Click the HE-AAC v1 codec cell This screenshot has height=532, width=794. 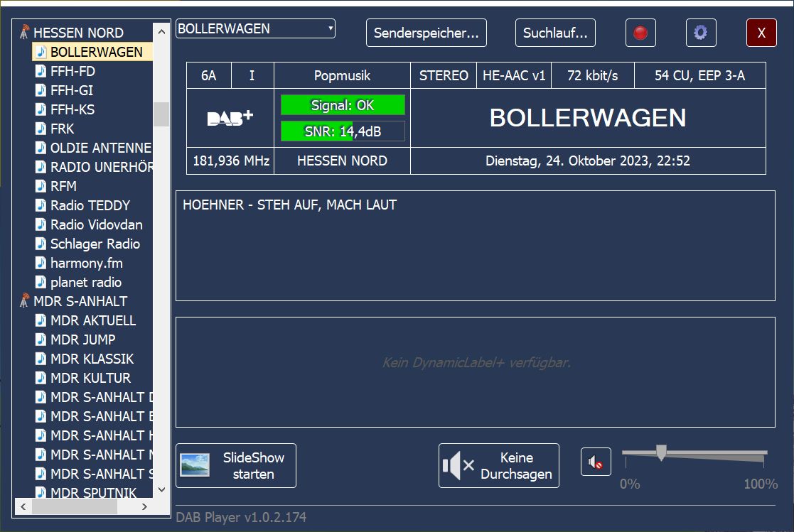coord(514,76)
